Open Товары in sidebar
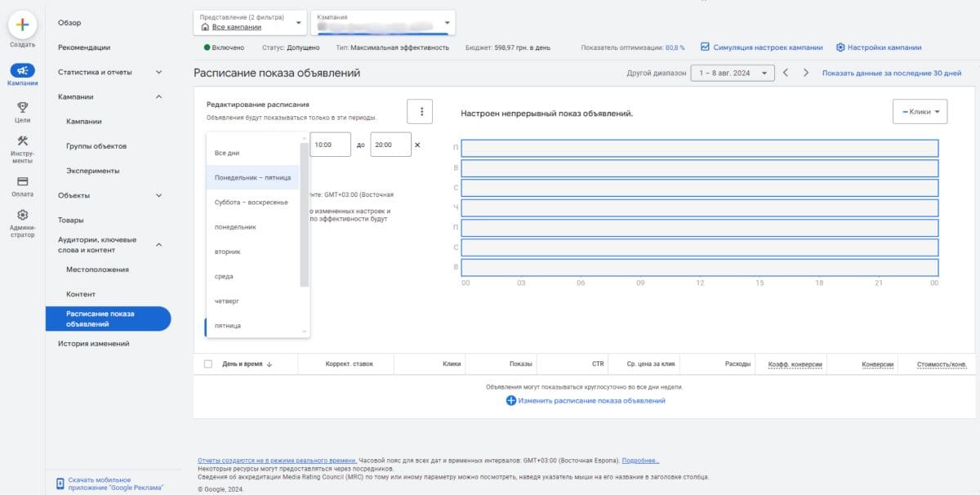Image resolution: width=980 pixels, height=495 pixels. [x=71, y=220]
